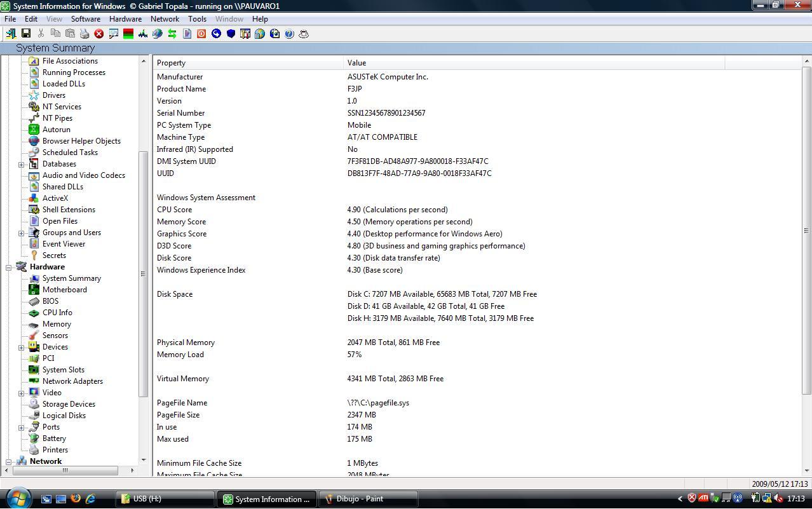Launch Internet Explorer from quick launch

point(90,499)
